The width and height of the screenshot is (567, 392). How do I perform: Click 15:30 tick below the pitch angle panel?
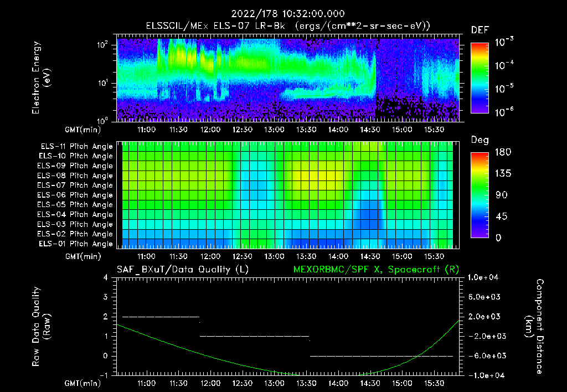(434, 256)
